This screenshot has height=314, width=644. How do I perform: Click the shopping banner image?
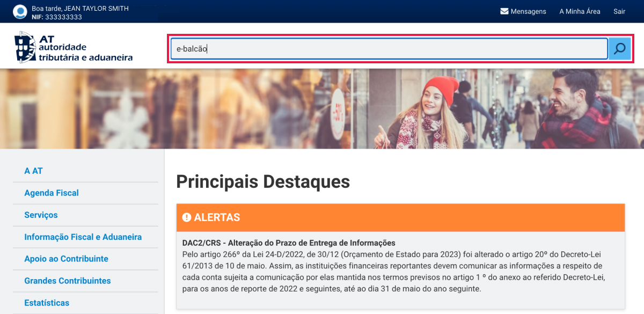click(322, 108)
